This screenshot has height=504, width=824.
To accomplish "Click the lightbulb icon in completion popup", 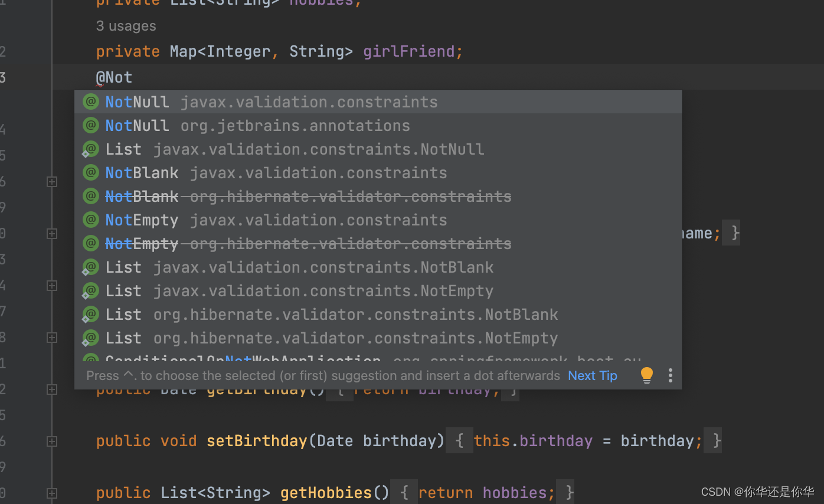I will coord(647,375).
